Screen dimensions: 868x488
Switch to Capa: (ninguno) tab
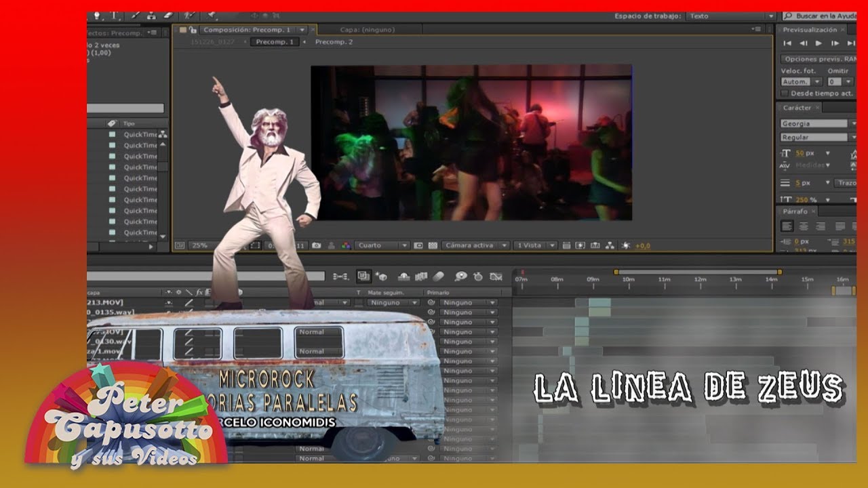coord(367,30)
